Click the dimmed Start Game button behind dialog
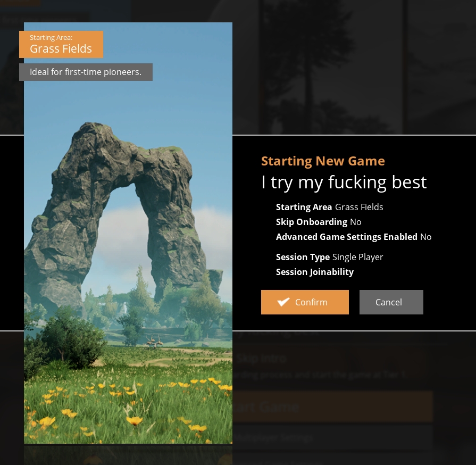 coord(332,407)
